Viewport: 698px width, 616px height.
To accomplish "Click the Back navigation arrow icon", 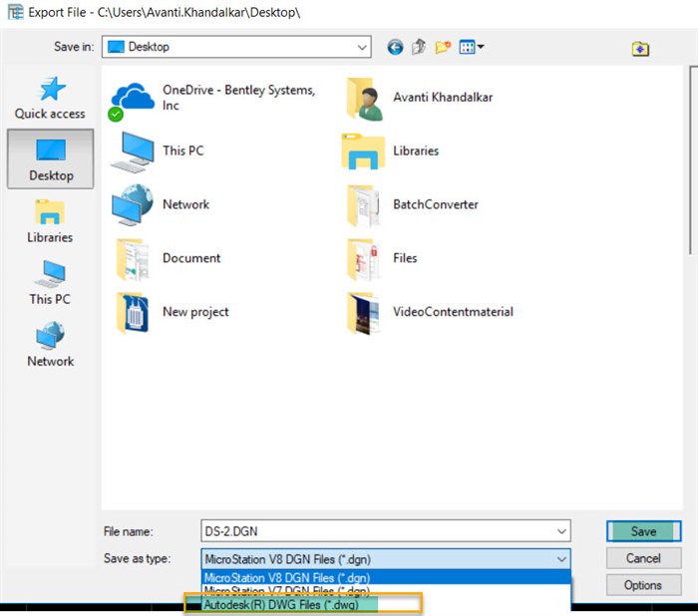I will [x=395, y=47].
